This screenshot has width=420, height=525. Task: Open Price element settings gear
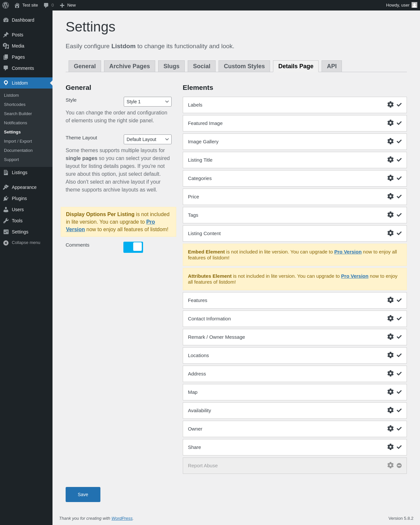coord(390,196)
